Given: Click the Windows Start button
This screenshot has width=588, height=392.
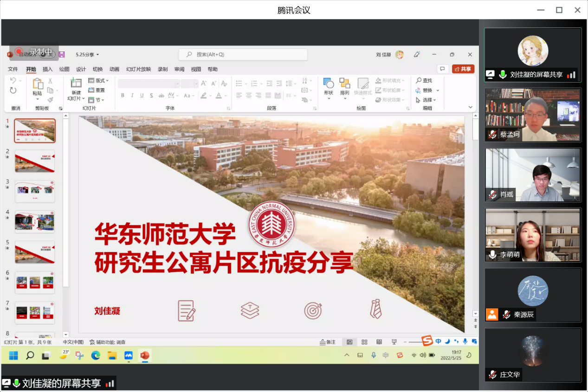Looking at the screenshot, I should (13, 356).
